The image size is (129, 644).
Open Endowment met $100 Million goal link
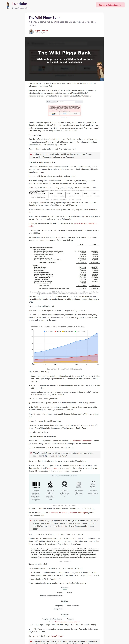coord(68,513)
